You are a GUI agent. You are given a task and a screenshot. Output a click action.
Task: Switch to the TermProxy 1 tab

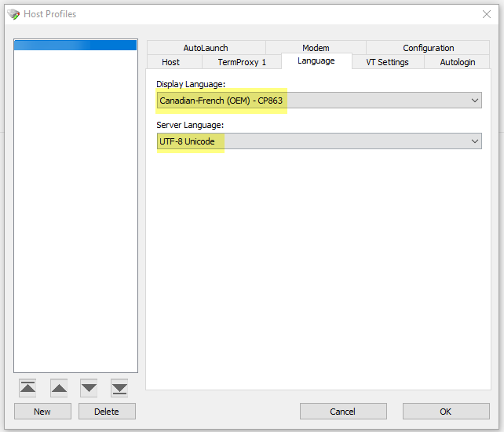click(x=242, y=62)
